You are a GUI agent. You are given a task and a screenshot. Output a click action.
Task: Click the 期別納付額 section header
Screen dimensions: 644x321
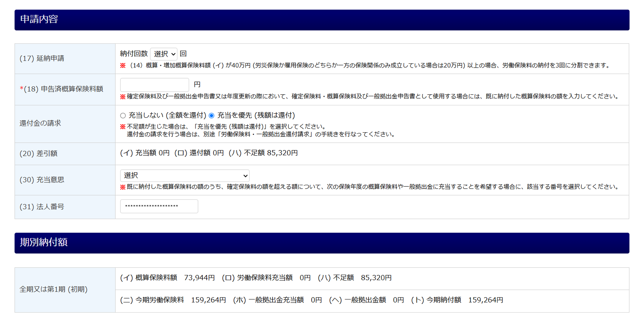click(x=322, y=243)
